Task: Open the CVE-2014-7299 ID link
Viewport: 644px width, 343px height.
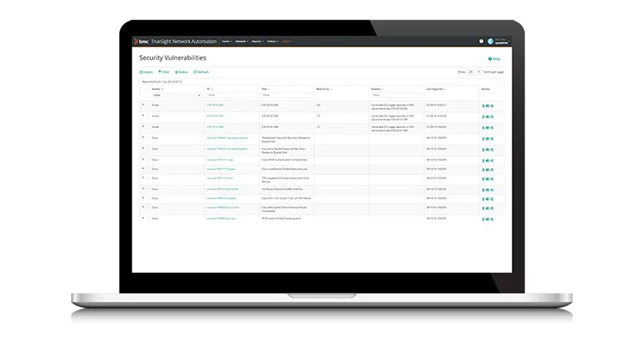Action: coord(216,116)
